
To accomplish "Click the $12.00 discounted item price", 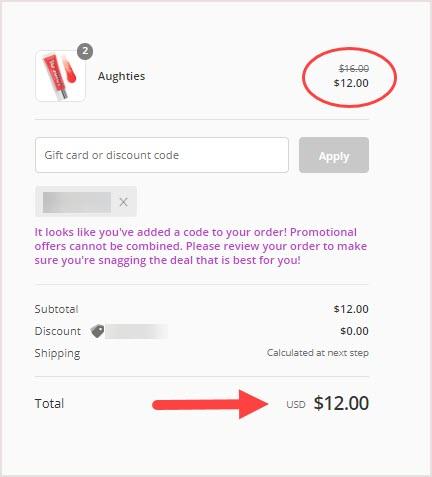I will click(x=351, y=83).
